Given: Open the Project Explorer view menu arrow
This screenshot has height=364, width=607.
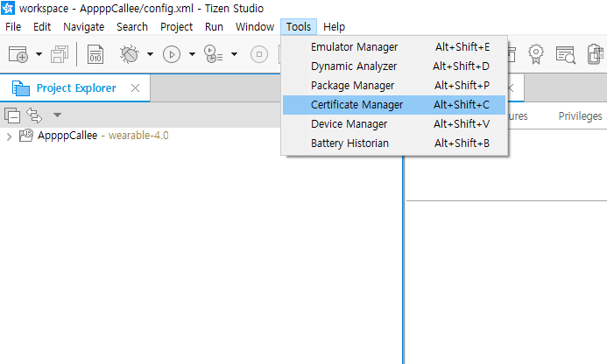Looking at the screenshot, I should pos(57,115).
